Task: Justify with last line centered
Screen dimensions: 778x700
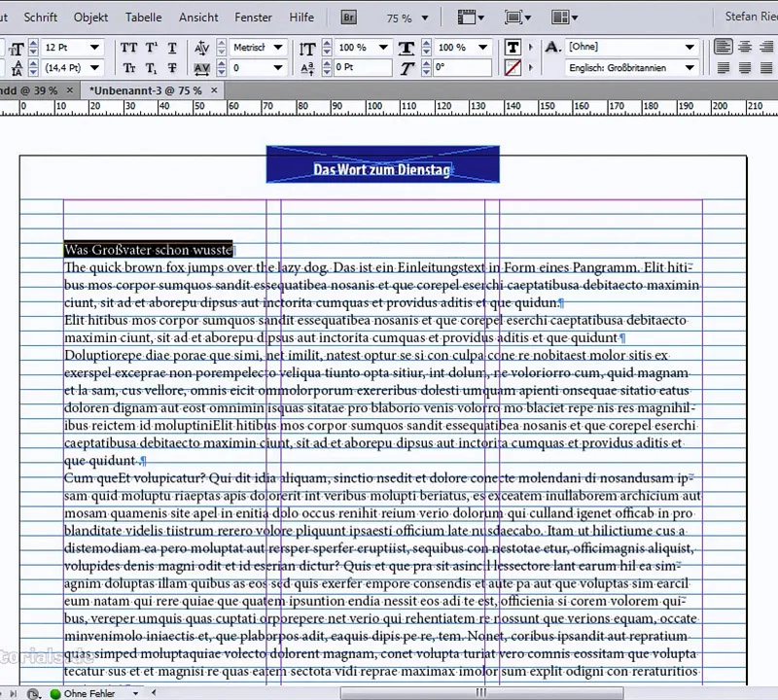Action: coord(744,67)
